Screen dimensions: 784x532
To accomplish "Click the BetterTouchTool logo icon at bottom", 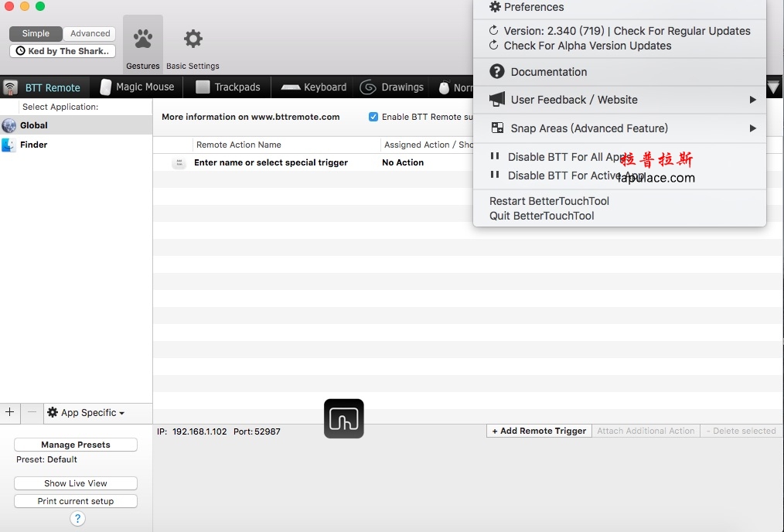I will (344, 418).
